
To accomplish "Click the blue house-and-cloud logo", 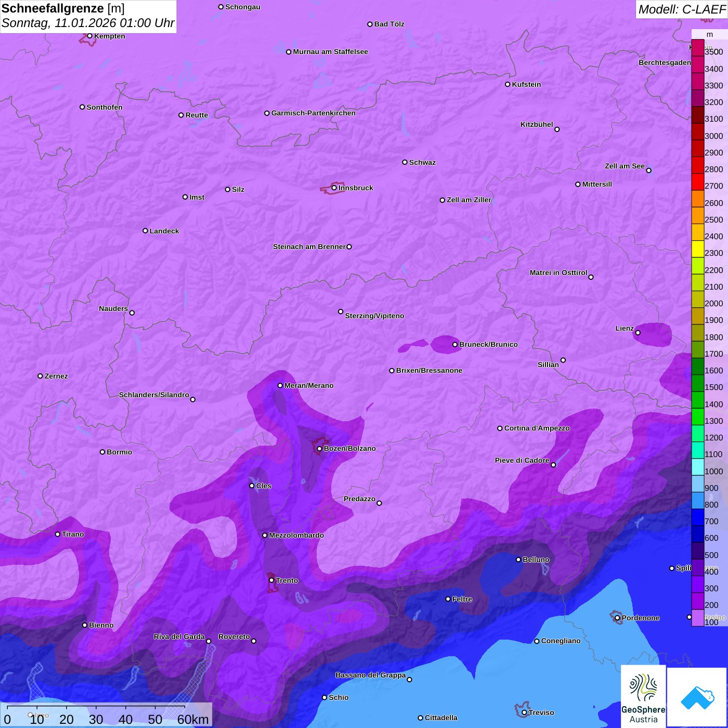I will (697, 697).
